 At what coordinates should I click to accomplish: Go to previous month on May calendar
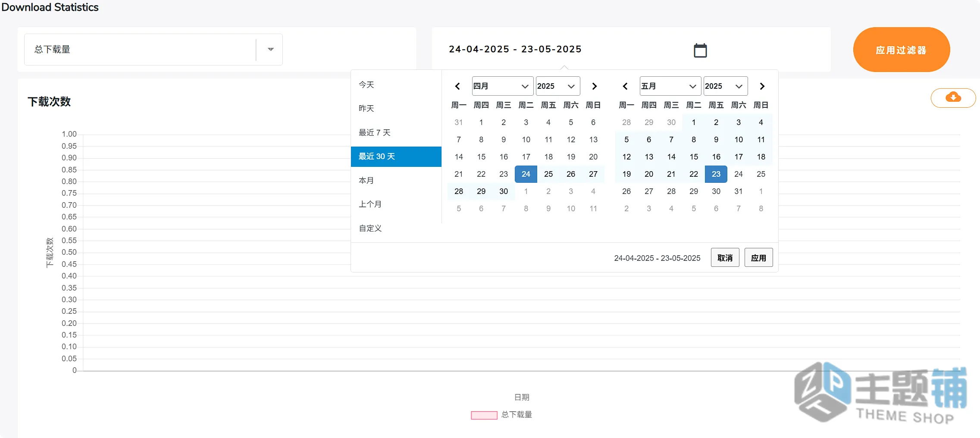coord(625,86)
